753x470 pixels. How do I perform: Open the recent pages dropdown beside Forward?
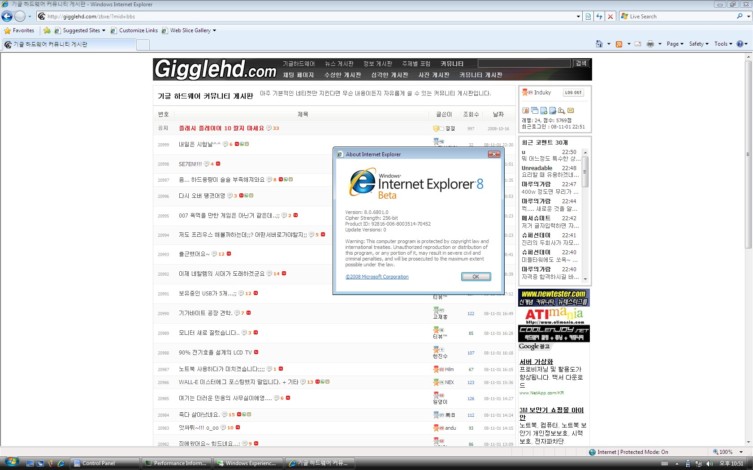pos(30,17)
